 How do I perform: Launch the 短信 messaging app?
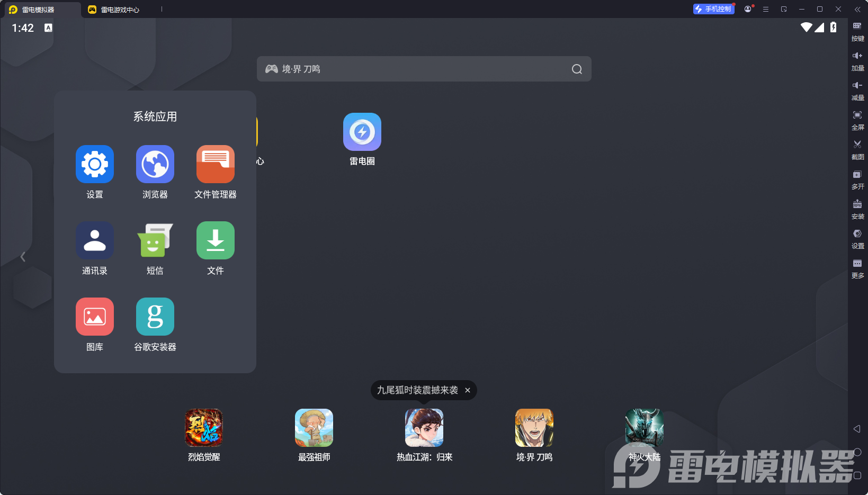click(x=155, y=240)
